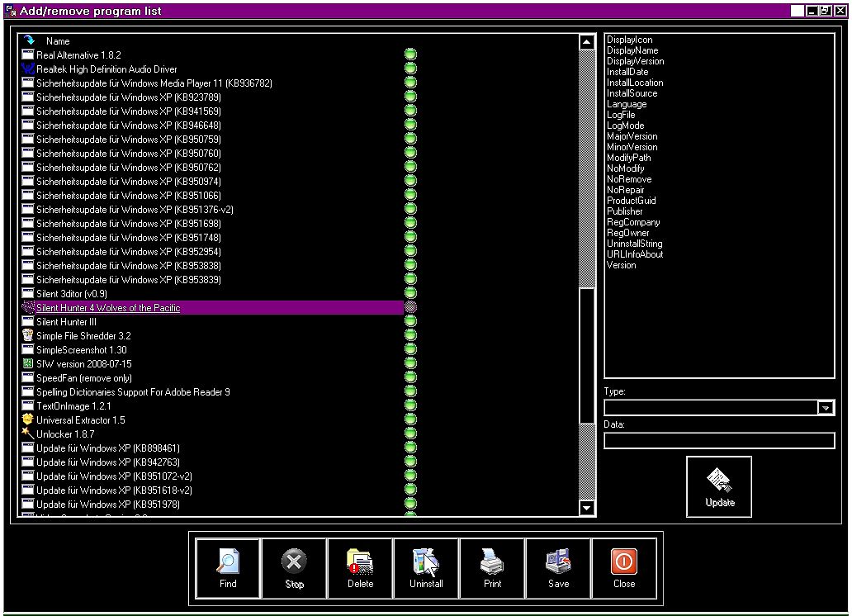Select the Language registry value
The image size is (852, 616).
point(627,104)
